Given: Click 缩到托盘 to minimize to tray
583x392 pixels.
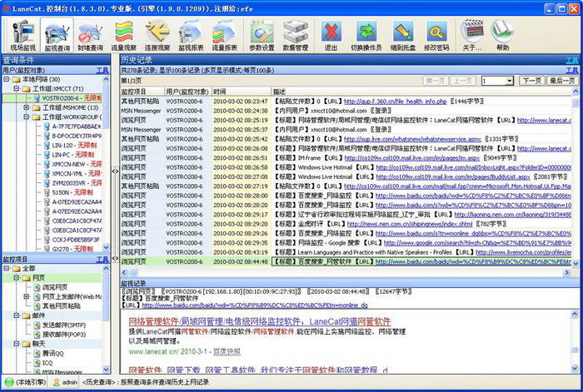Looking at the screenshot, I should tap(403, 36).
